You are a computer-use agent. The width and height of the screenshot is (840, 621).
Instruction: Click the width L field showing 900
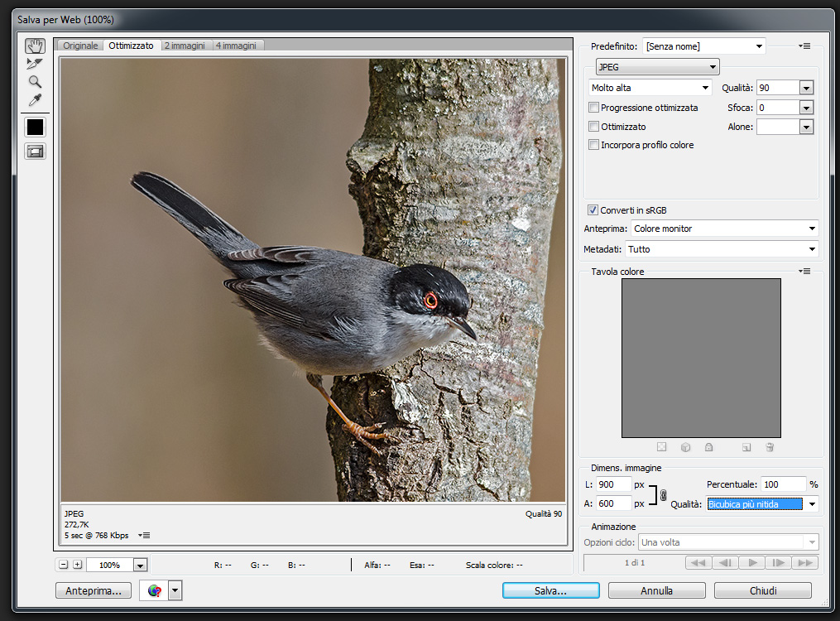point(613,484)
